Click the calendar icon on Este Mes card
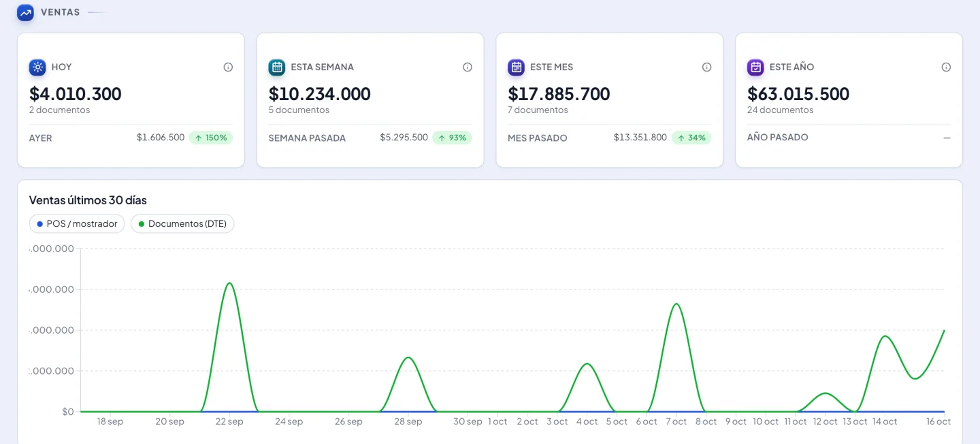Viewport: 980px width, 444px height. [517, 67]
